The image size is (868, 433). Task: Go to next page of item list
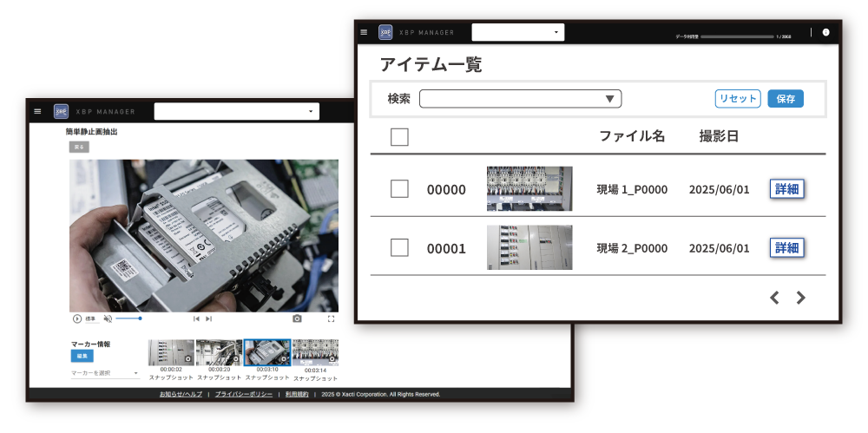tap(801, 298)
